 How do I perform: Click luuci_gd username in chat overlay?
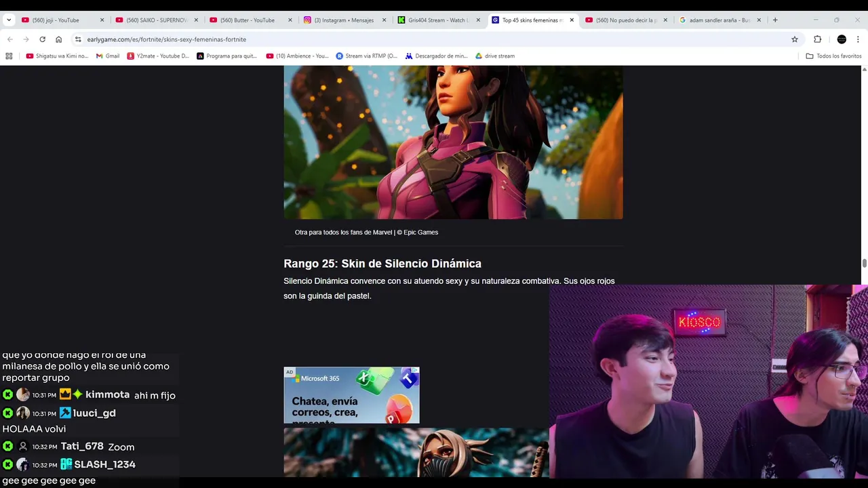pos(94,413)
